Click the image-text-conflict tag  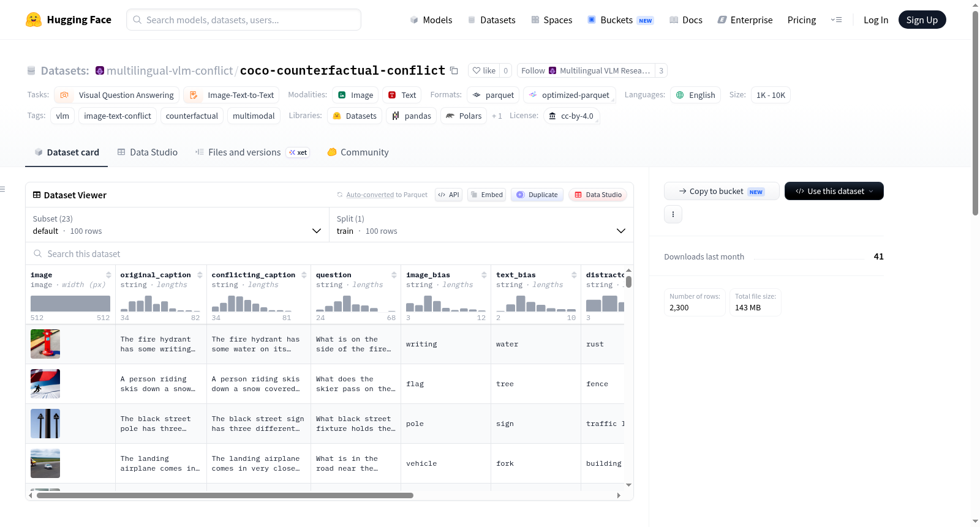(118, 116)
